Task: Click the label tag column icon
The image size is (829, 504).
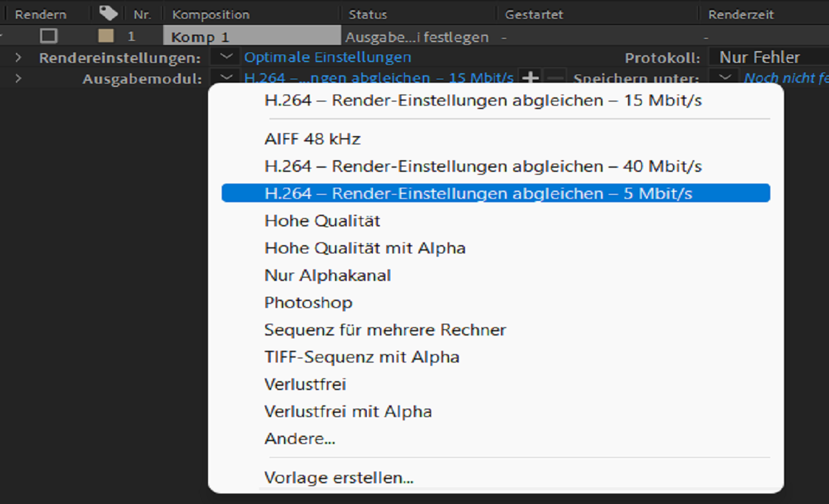Action: [108, 13]
